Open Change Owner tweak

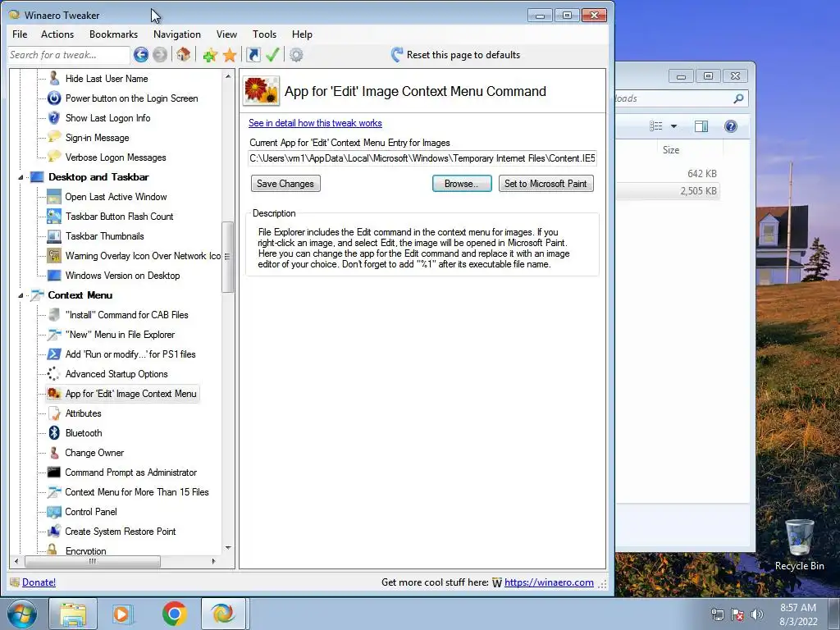[x=94, y=453]
